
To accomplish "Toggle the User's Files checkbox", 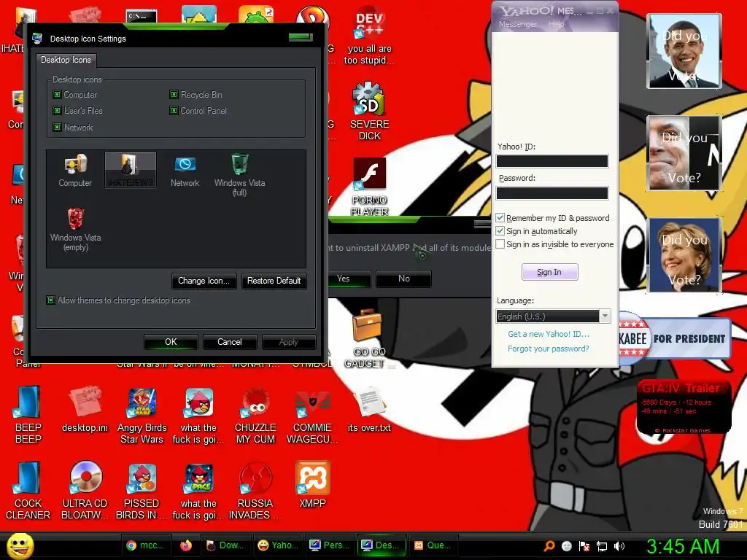I will point(57,111).
